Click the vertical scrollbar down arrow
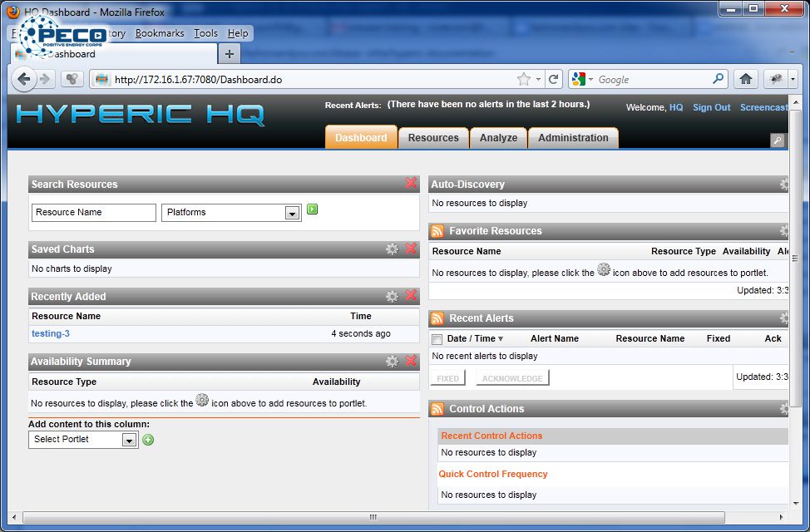The image size is (810, 532). point(795,503)
